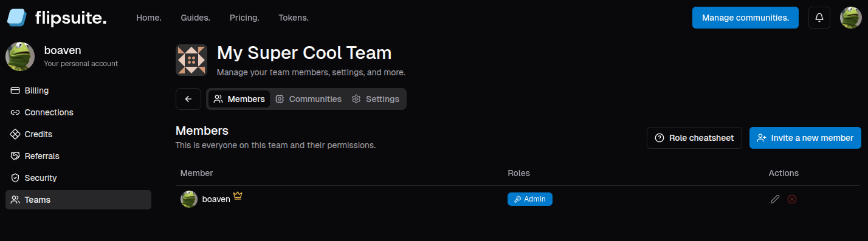
Task: Click the Manage communities. button
Action: pos(745,18)
